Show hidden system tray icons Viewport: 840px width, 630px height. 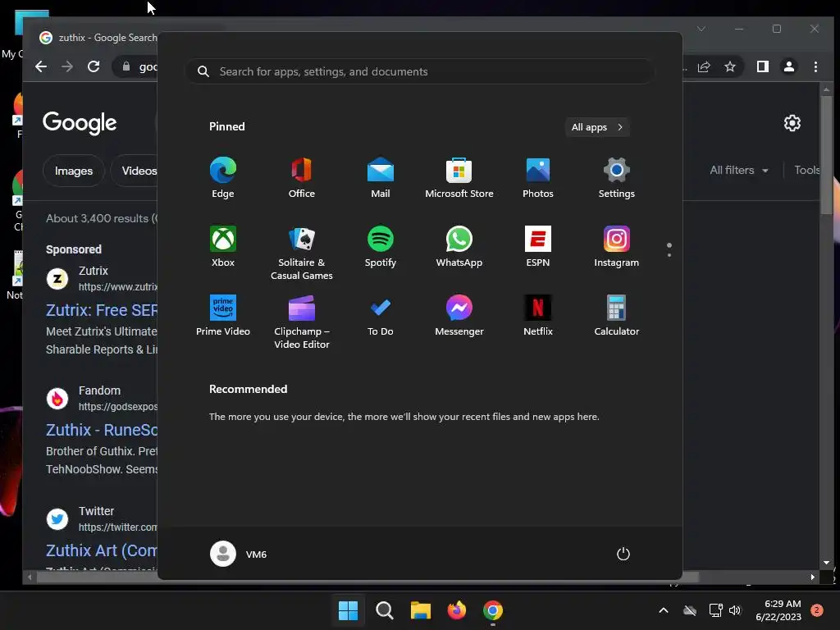pos(663,610)
